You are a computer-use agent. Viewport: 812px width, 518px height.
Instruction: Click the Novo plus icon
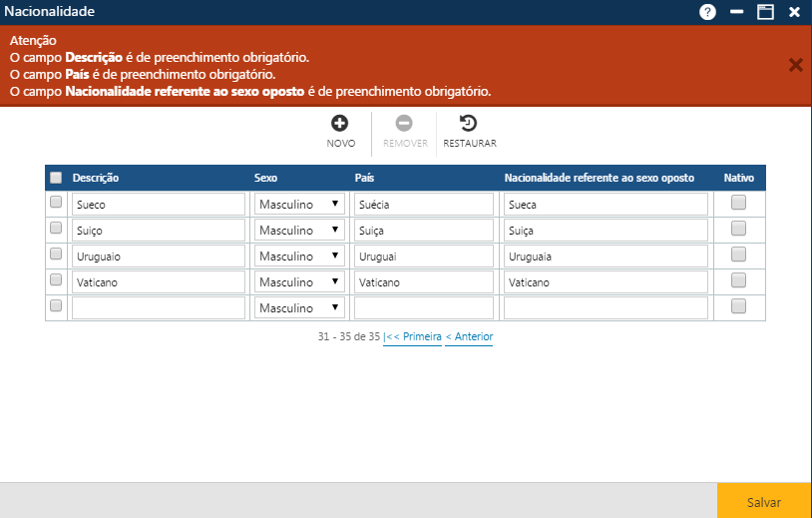click(x=340, y=124)
